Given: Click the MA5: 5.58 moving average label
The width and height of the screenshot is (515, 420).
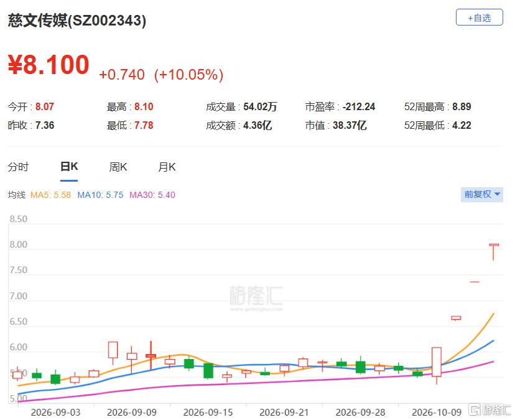Looking at the screenshot, I should [x=50, y=195].
